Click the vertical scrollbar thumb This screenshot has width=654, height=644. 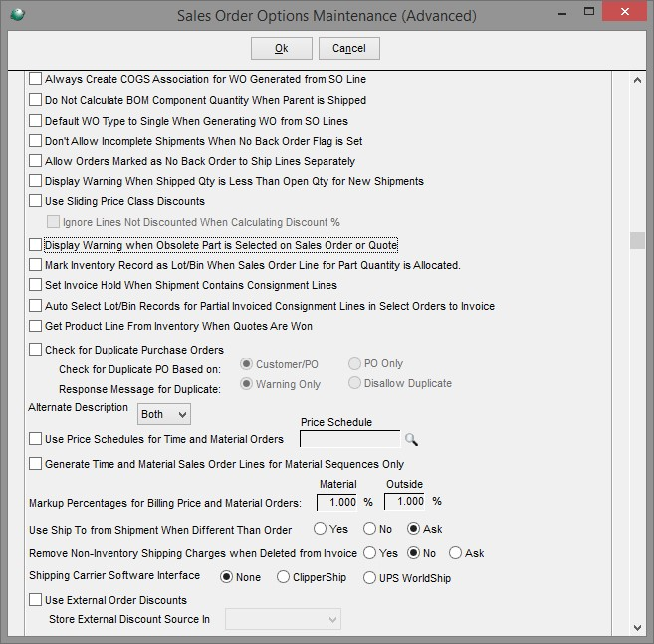(637, 240)
